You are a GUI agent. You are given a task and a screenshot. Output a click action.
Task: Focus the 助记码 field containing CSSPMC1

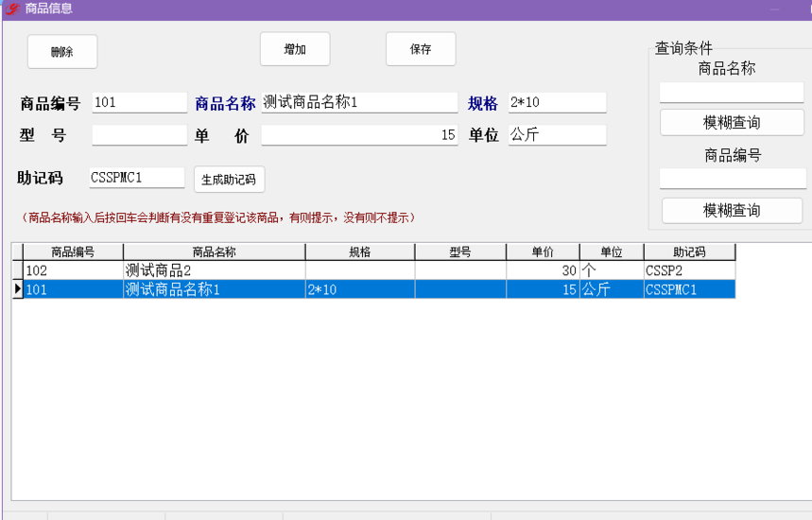point(137,178)
